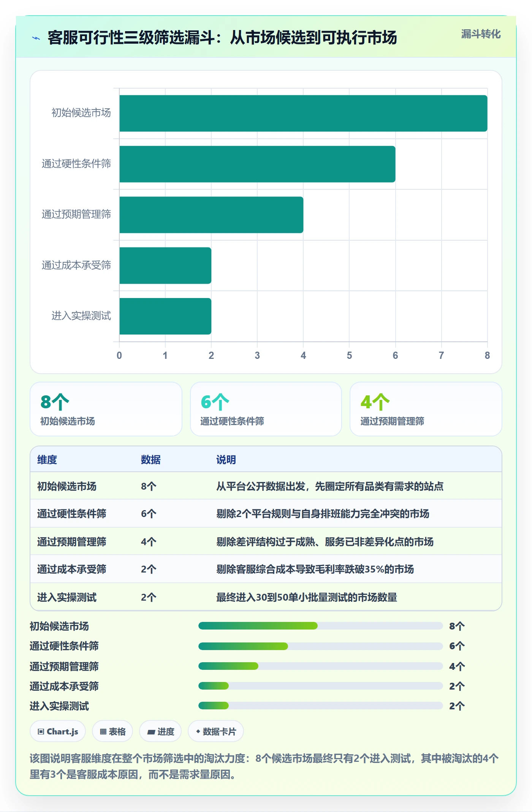Click the 数据 column header
Screen dimensions: 532x812
click(151, 460)
